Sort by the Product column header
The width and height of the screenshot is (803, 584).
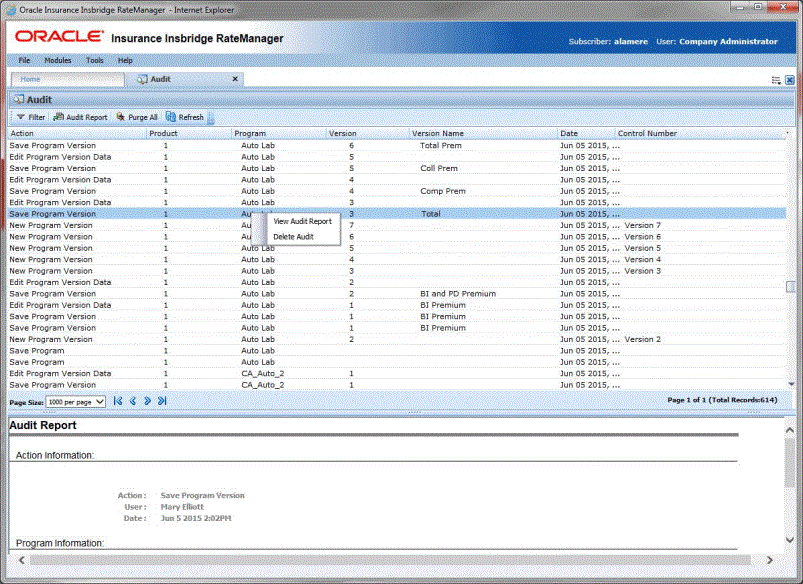coord(163,133)
